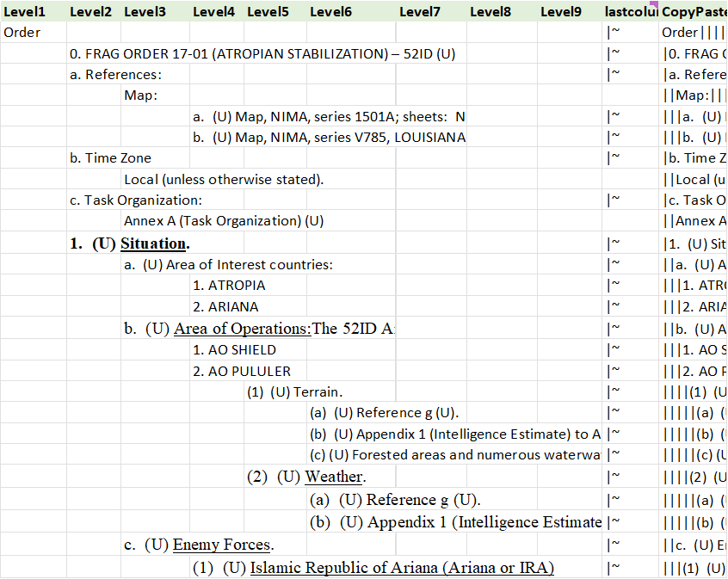Select the Level9 header cell
This screenshot has height=579, width=728.
[x=570, y=11]
